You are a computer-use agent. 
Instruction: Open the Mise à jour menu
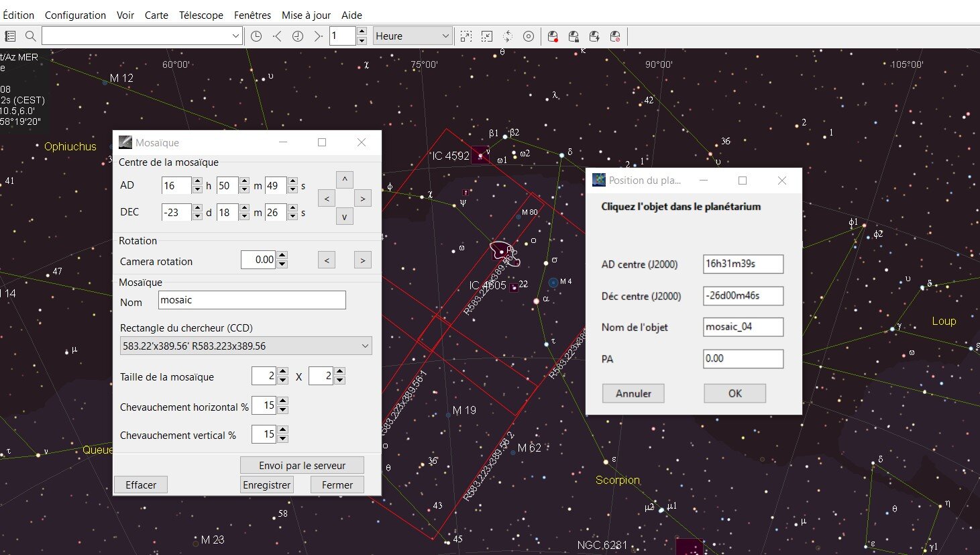pyautogui.click(x=306, y=15)
